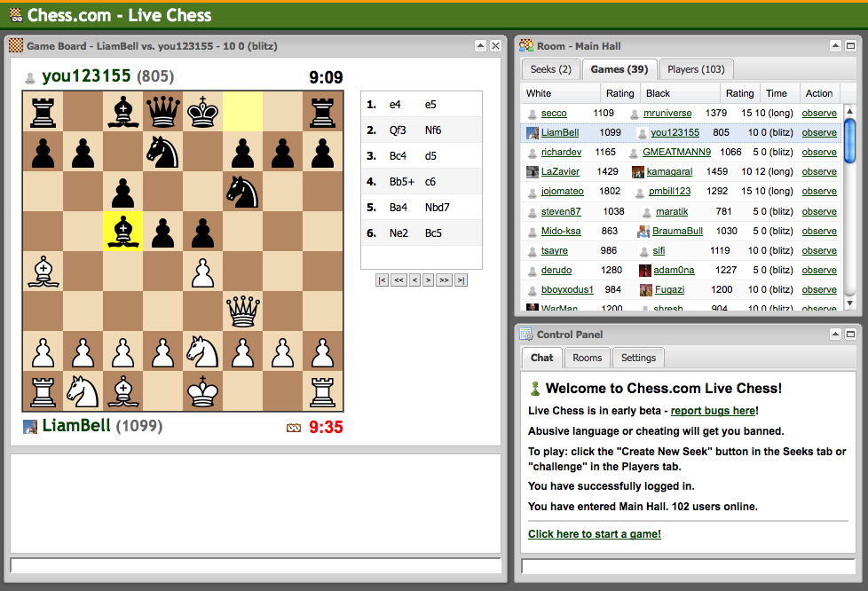The image size is (868, 591).
Task: Click move Nbd7 in the move list
Action: click(x=438, y=208)
